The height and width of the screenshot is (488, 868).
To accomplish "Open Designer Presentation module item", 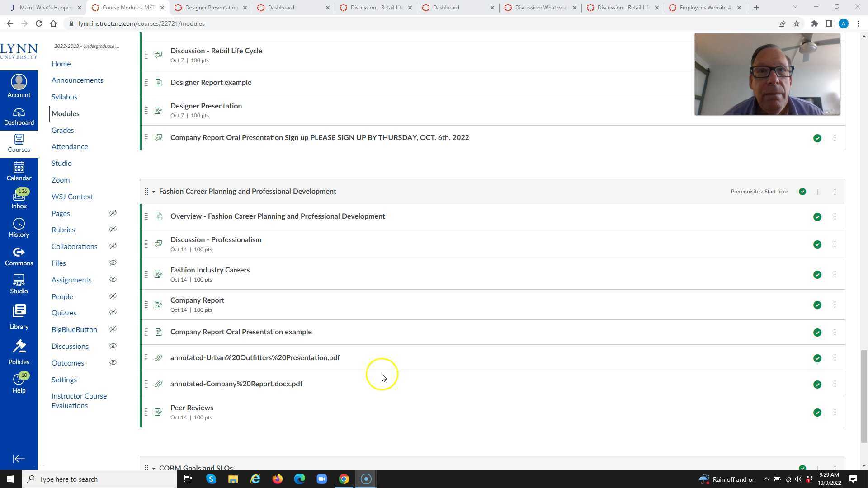I will click(x=206, y=106).
